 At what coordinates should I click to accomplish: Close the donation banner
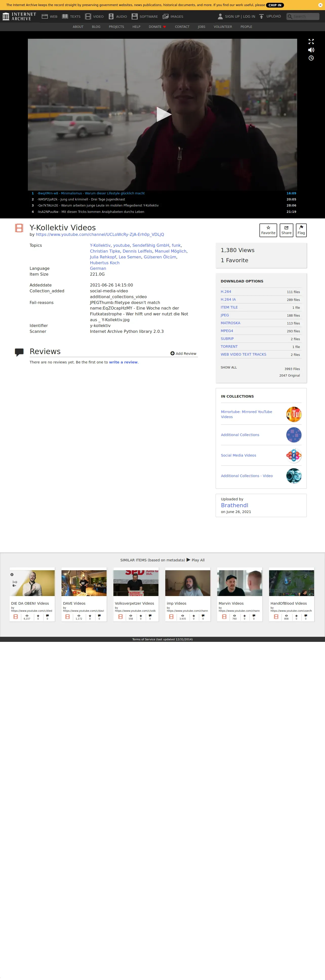coord(320,5)
